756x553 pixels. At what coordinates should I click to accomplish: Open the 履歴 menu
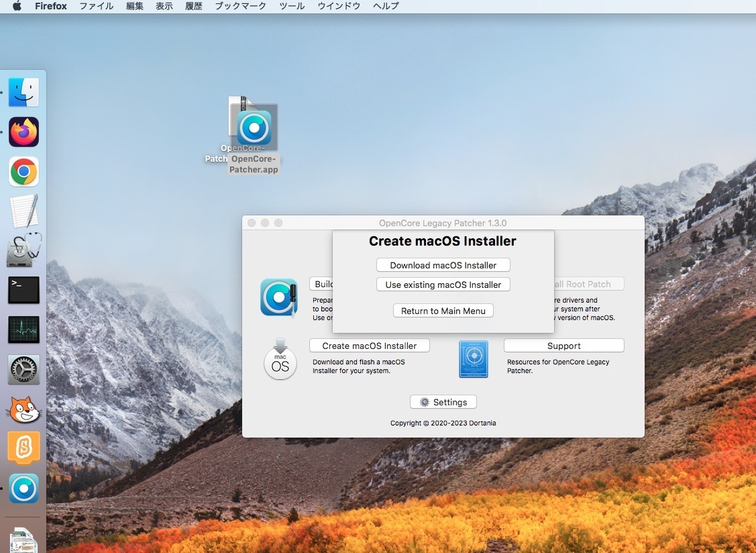click(193, 6)
